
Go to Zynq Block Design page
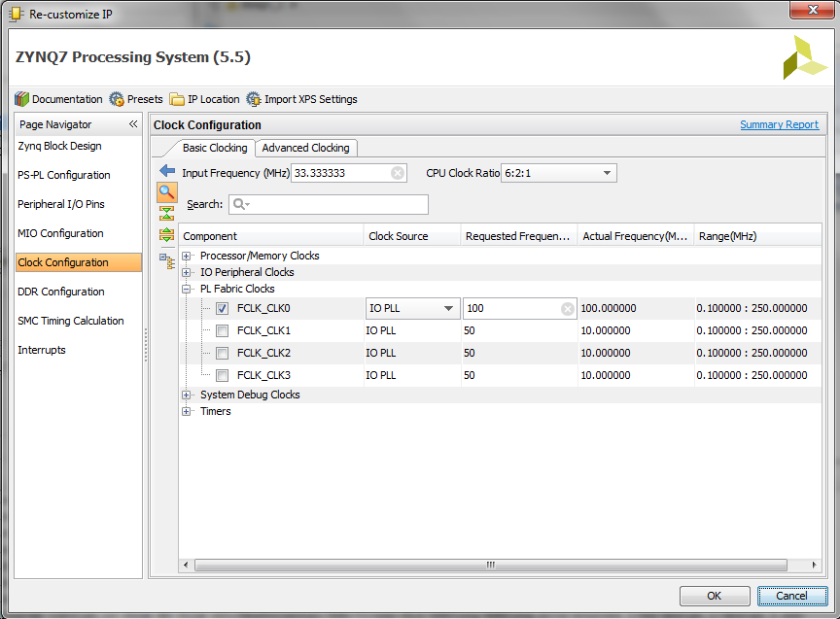[59, 146]
